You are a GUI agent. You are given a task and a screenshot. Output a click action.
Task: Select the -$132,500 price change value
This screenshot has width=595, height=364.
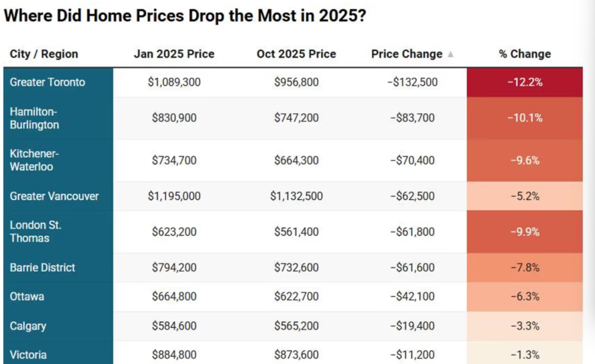click(x=412, y=82)
